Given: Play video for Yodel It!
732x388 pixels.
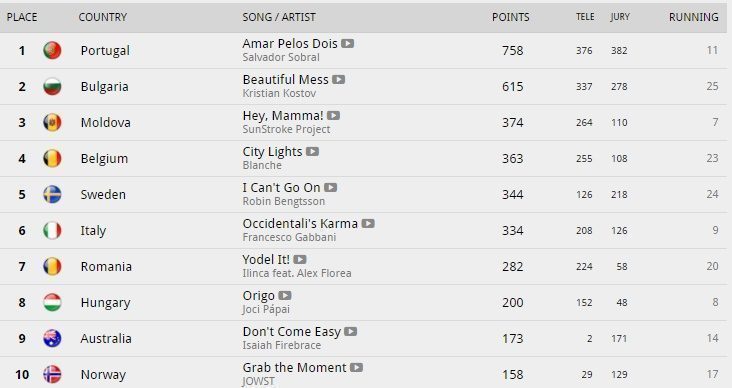Looking at the screenshot, I should click(300, 259).
